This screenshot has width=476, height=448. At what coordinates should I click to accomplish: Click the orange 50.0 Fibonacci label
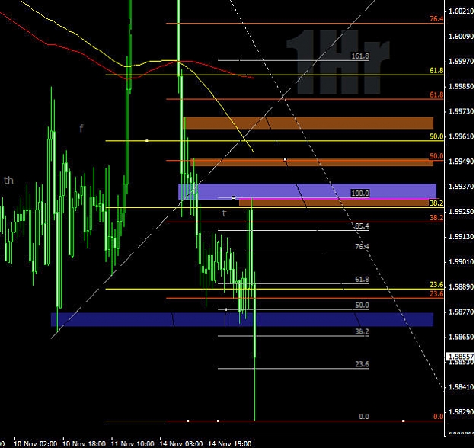436,156
